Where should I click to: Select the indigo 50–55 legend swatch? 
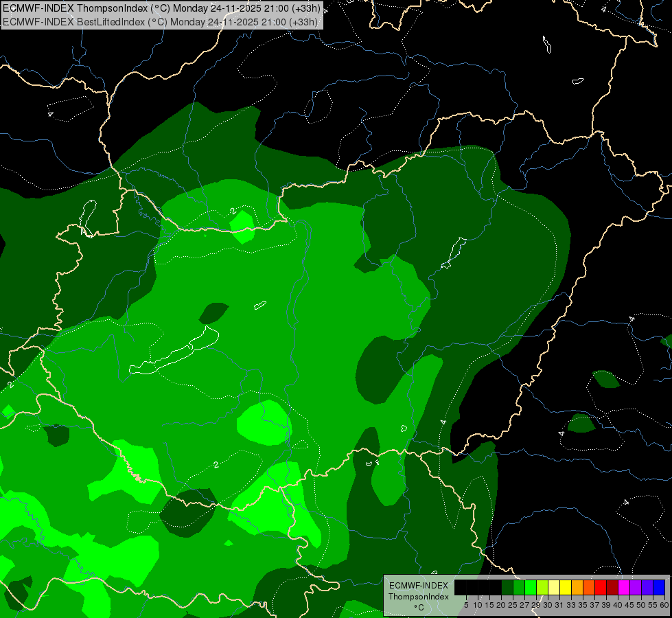click(647, 587)
